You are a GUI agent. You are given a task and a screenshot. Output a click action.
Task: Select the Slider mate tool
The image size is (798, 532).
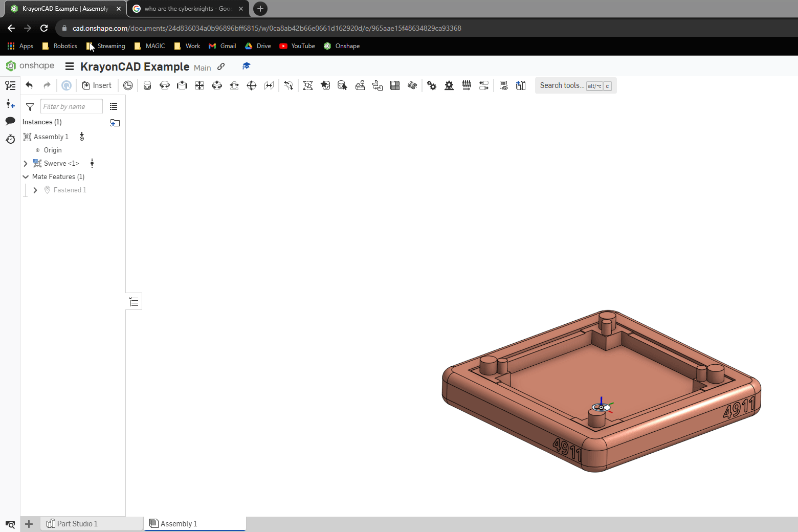(182, 85)
